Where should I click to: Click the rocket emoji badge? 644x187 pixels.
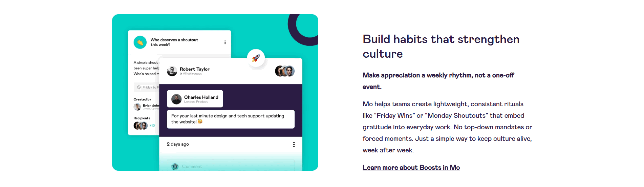point(256,58)
